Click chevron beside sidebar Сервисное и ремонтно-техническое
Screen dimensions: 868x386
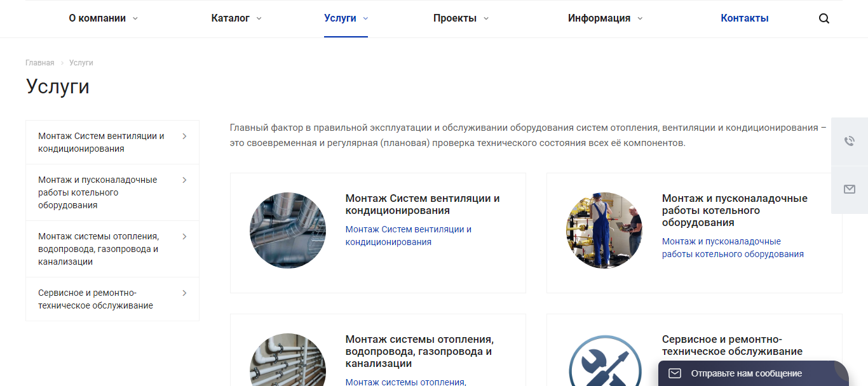tap(184, 293)
